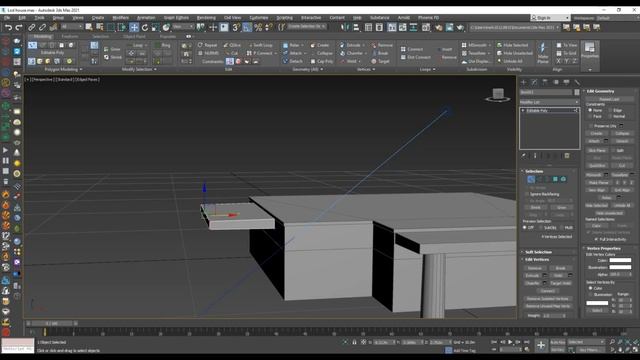The image size is (640, 360).
Task: Select Polygon sub-object level in Selection rollout
Action: [555, 179]
